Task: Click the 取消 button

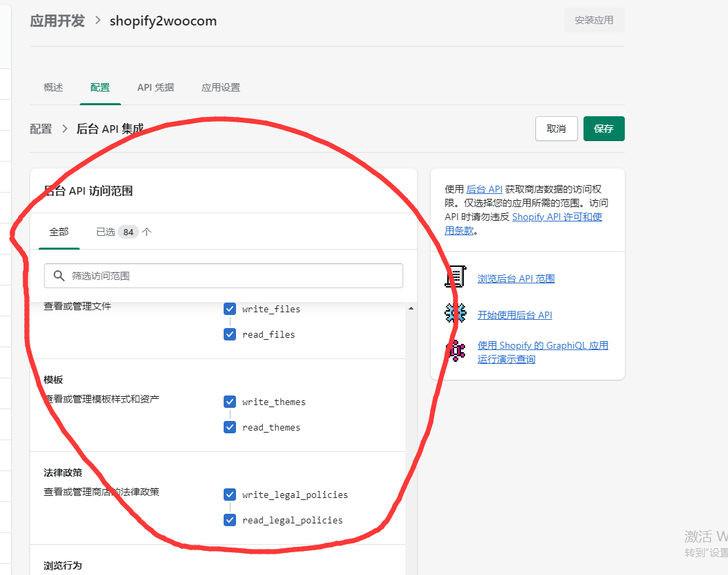Action: coord(556,129)
